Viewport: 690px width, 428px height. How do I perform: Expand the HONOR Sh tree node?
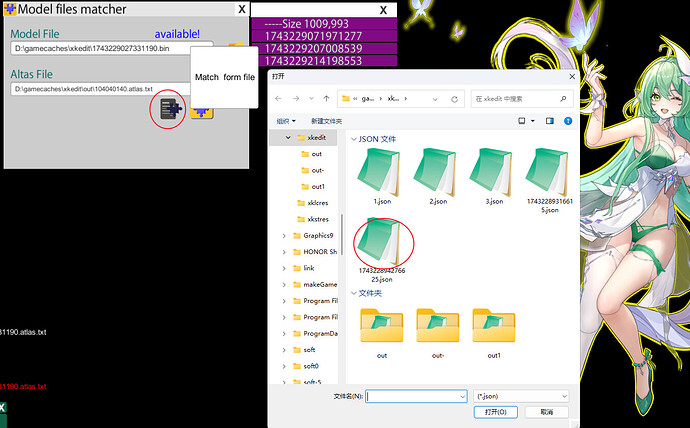point(284,252)
